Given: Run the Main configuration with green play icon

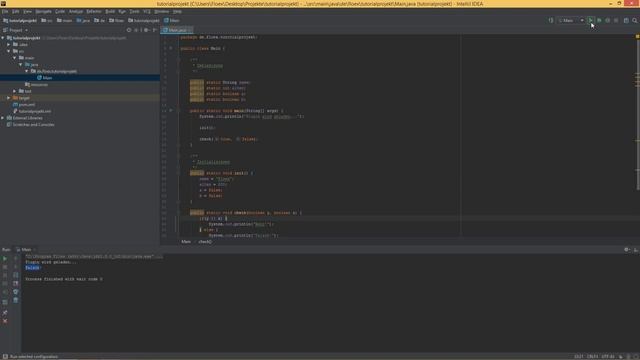Looking at the screenshot, I should point(590,20).
